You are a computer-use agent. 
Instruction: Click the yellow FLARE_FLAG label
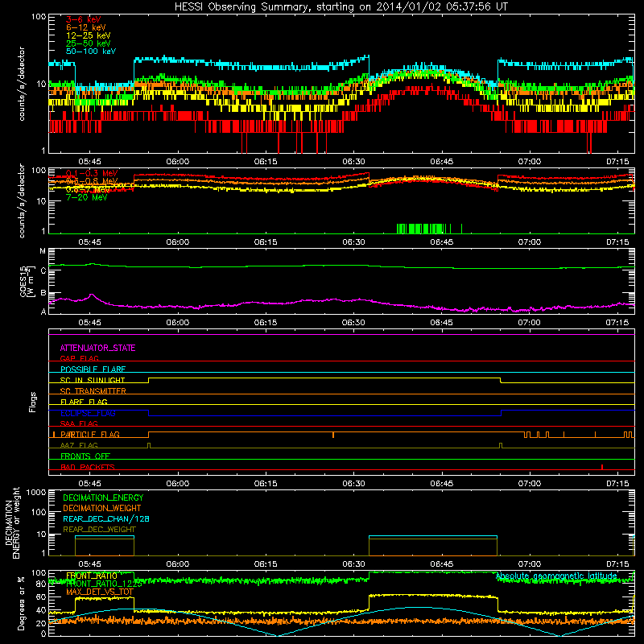(x=84, y=402)
